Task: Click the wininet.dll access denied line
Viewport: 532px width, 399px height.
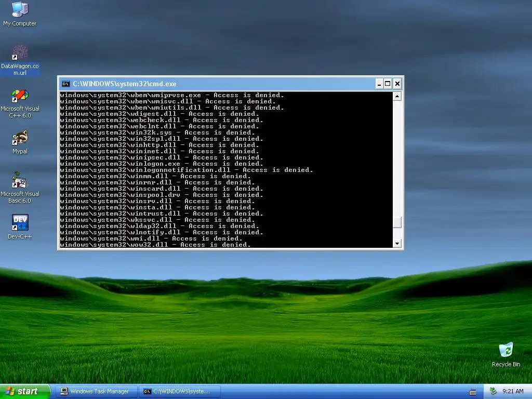Action: coord(159,151)
